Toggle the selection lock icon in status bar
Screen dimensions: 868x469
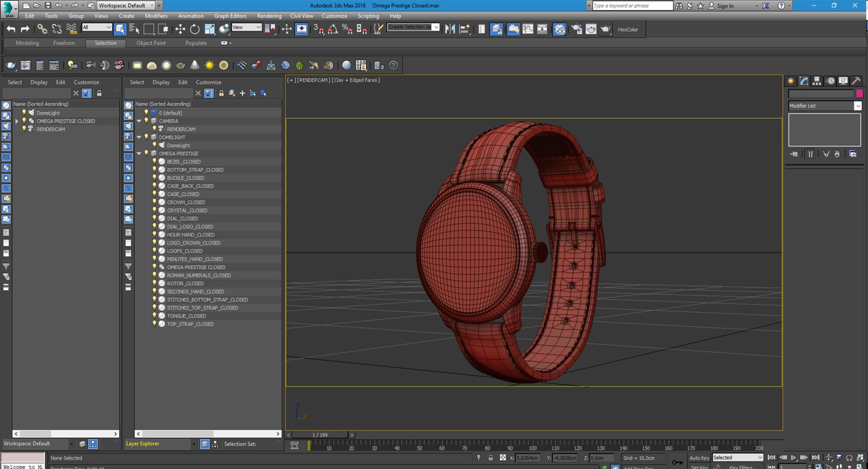(x=491, y=458)
